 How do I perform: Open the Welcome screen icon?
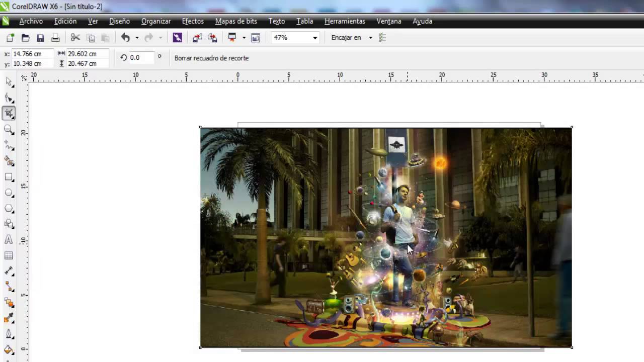point(256,38)
